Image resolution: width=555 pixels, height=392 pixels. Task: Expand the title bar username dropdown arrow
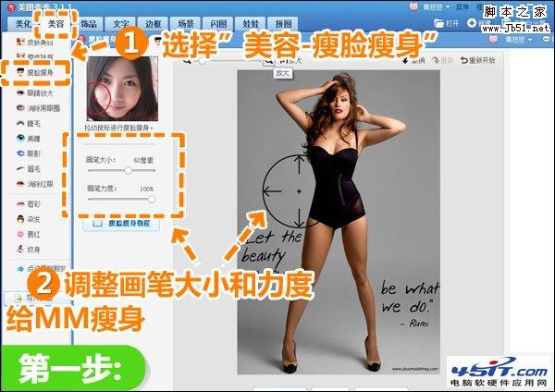(448, 6)
